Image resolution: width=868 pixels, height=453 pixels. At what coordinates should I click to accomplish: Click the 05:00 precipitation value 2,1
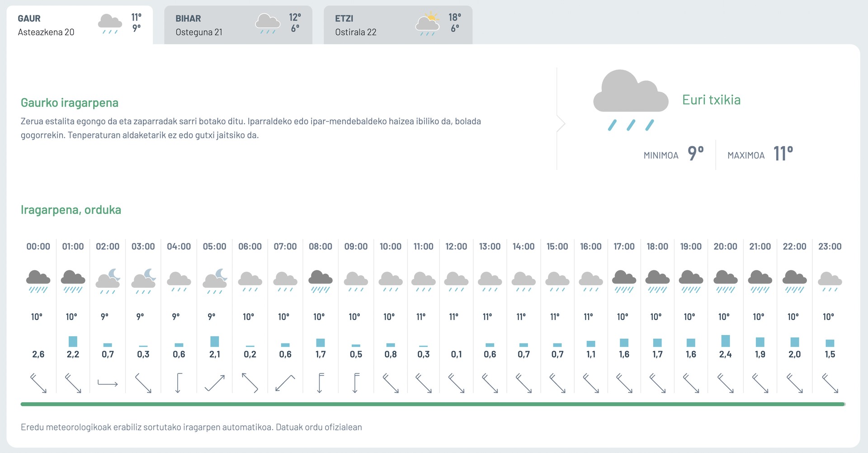click(215, 354)
